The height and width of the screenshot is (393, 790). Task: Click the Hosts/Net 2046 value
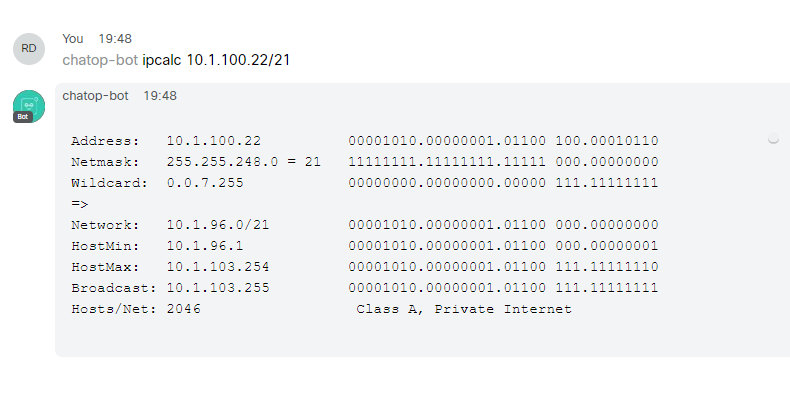pos(184,309)
